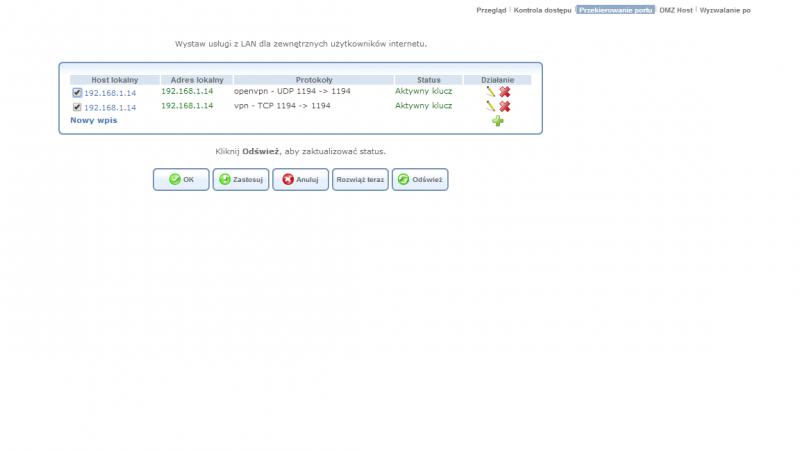The image size is (800, 450).
Task: Select the Przekierowanie portu tab
Action: pyautogui.click(x=615, y=10)
